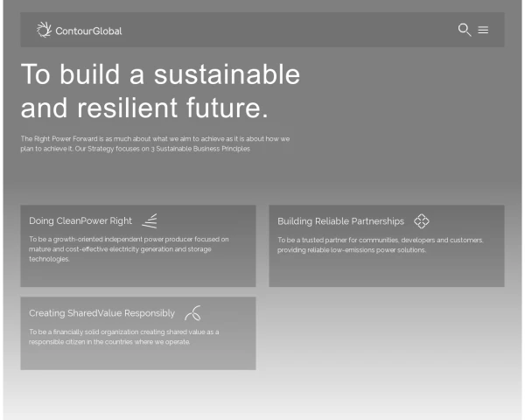Image resolution: width=525 pixels, height=420 pixels.
Task: Click the growth-oriented independent power producer description
Action: click(129, 239)
